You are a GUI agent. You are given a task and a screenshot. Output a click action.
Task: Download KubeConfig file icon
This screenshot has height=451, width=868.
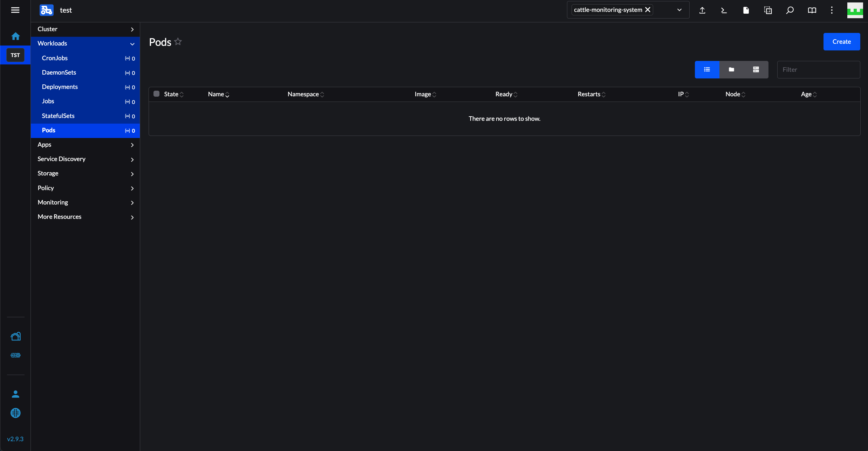746,10
